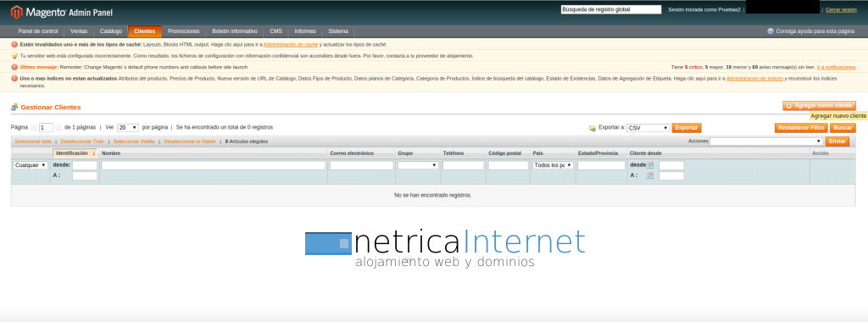Open the 'Panel de control' menu
Screen dimensions: 868x322
(x=38, y=31)
